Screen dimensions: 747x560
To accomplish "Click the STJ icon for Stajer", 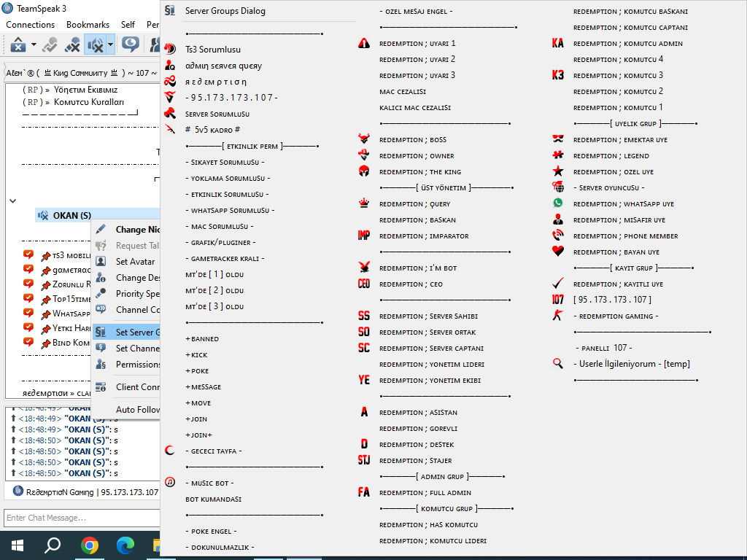I will pyautogui.click(x=364, y=460).
